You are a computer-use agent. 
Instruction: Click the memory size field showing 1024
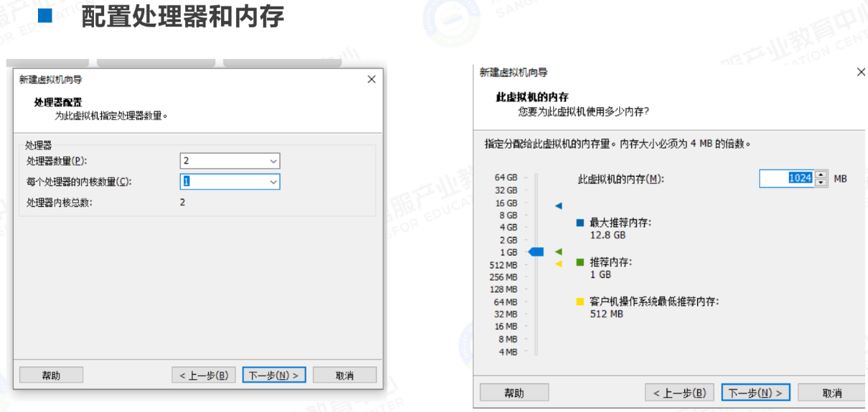[x=786, y=178]
